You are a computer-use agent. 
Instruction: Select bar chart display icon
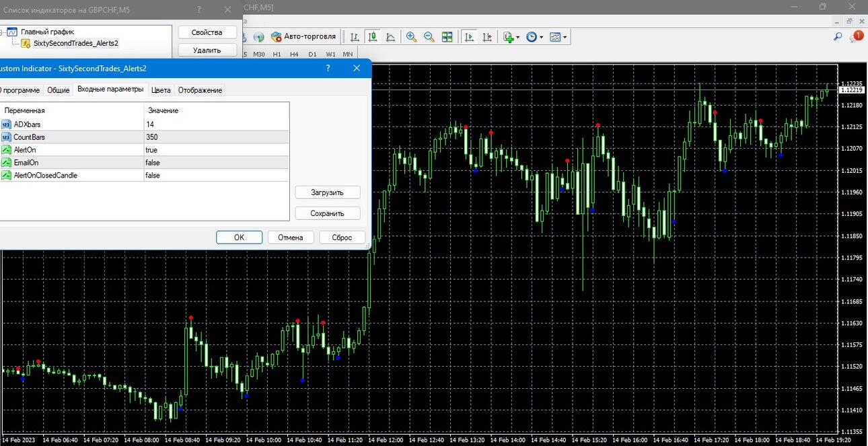[x=355, y=36]
